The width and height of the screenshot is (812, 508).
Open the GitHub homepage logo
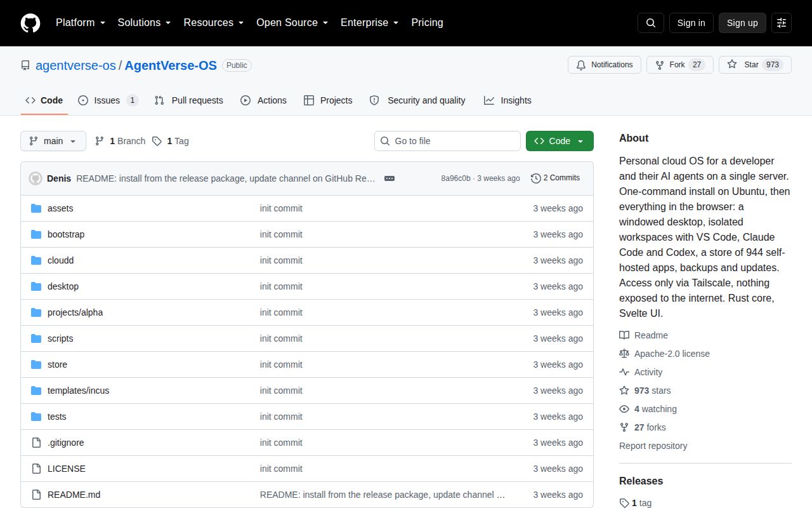coord(30,23)
